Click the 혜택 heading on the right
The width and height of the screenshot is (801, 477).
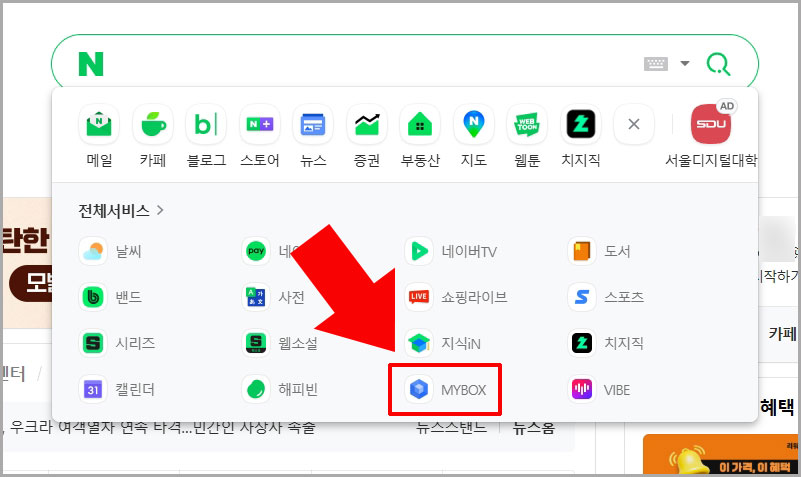(x=777, y=407)
